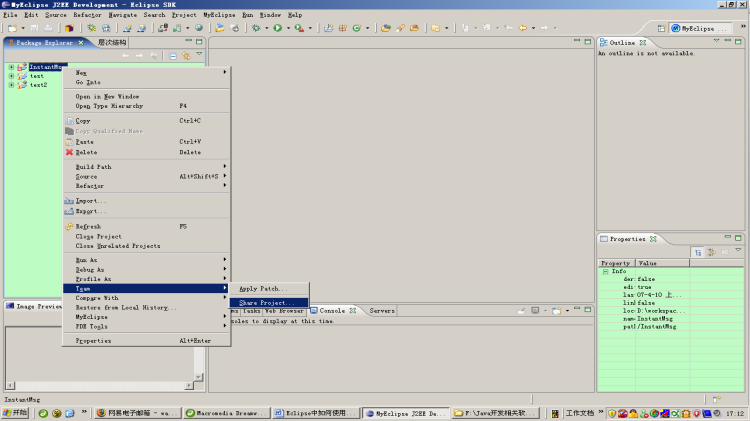Switch to Macromedia Dreamweaver taskbar button
750x421 pixels.
227,413
